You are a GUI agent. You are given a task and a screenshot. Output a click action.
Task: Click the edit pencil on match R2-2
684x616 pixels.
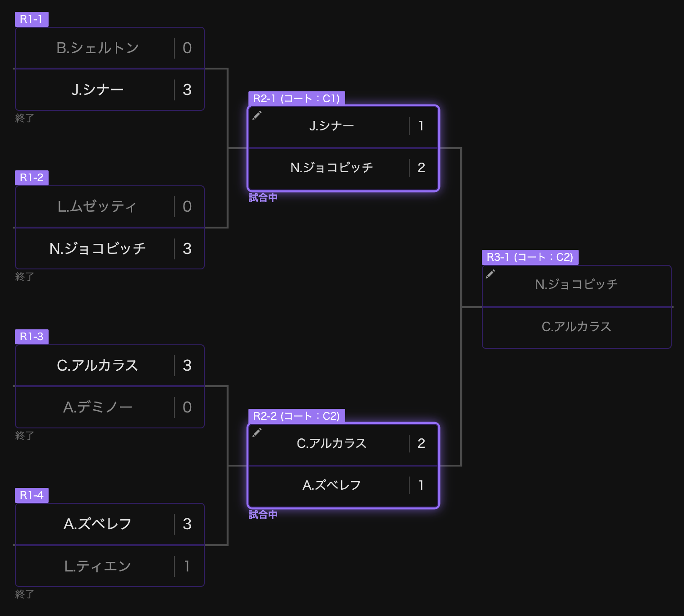[x=257, y=432]
